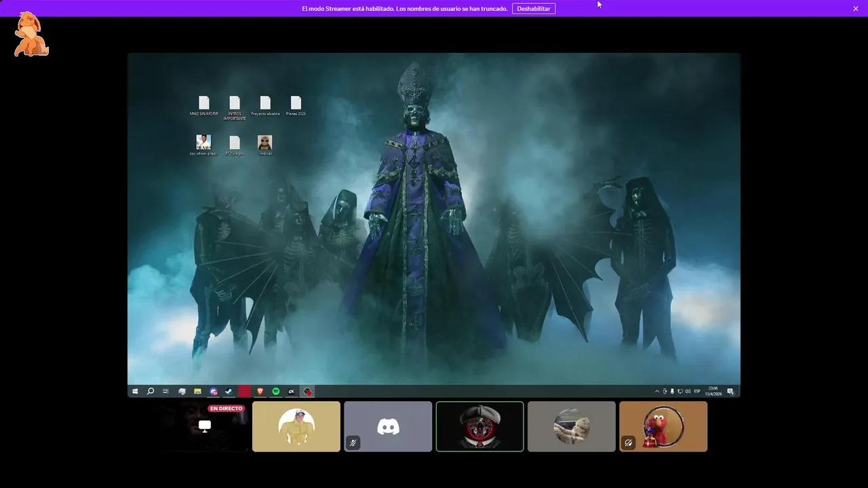Viewport: 868px width, 488px height.
Task: Dismiss the Streamer mode banner with the X
Action: 856,9
